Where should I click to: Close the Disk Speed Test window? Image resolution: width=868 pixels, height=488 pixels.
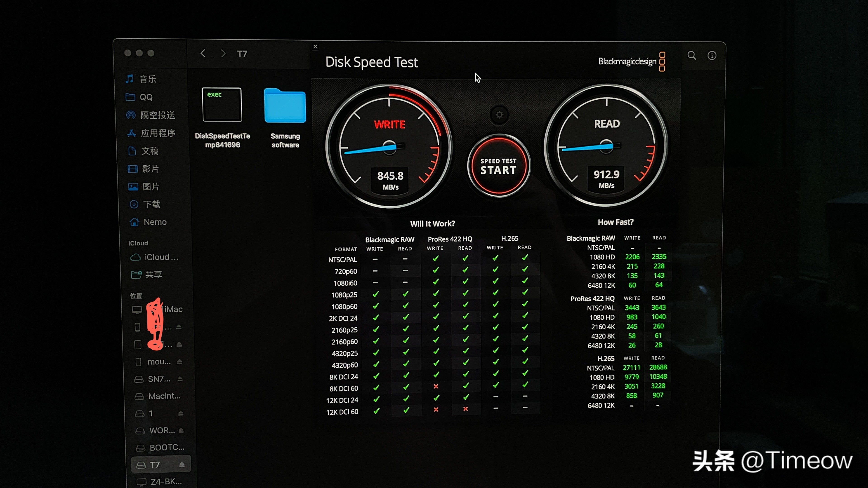tap(315, 47)
